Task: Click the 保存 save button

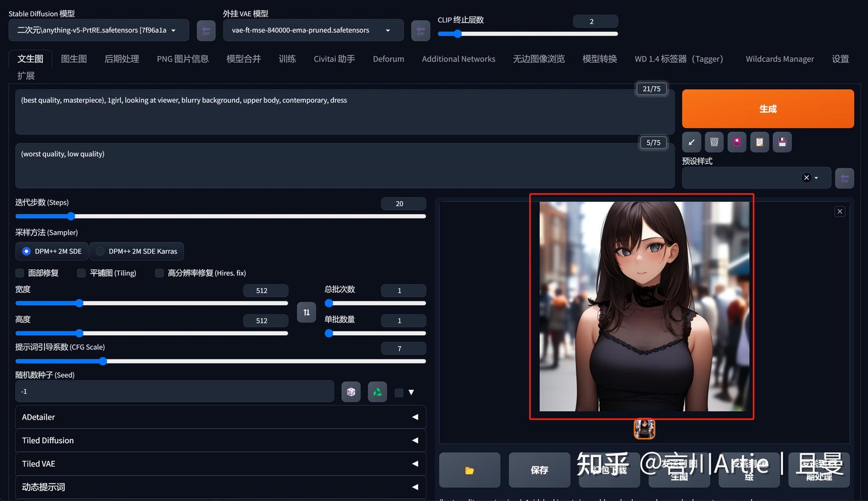Action: pyautogui.click(x=539, y=470)
